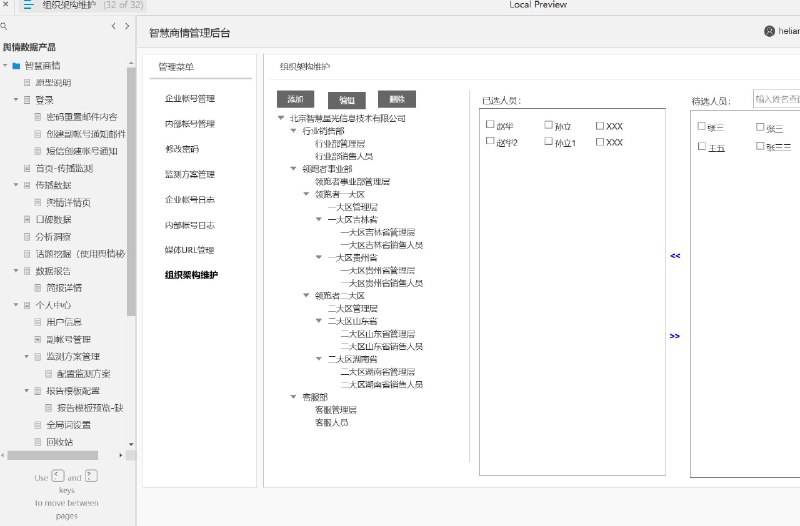Click page icon beside 副账号管理
800x526 pixels.
[38, 339]
